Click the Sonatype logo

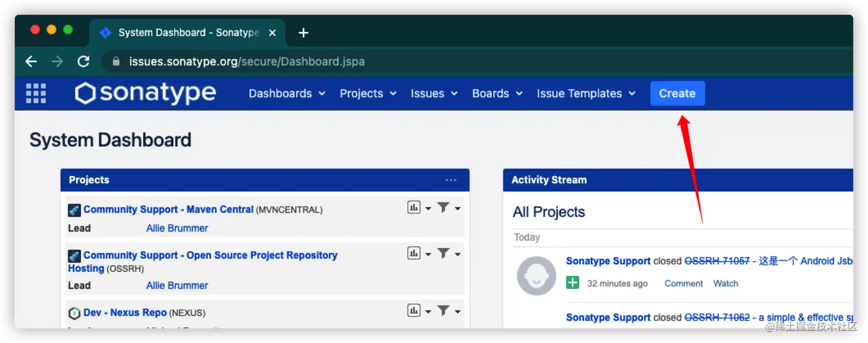coord(145,94)
